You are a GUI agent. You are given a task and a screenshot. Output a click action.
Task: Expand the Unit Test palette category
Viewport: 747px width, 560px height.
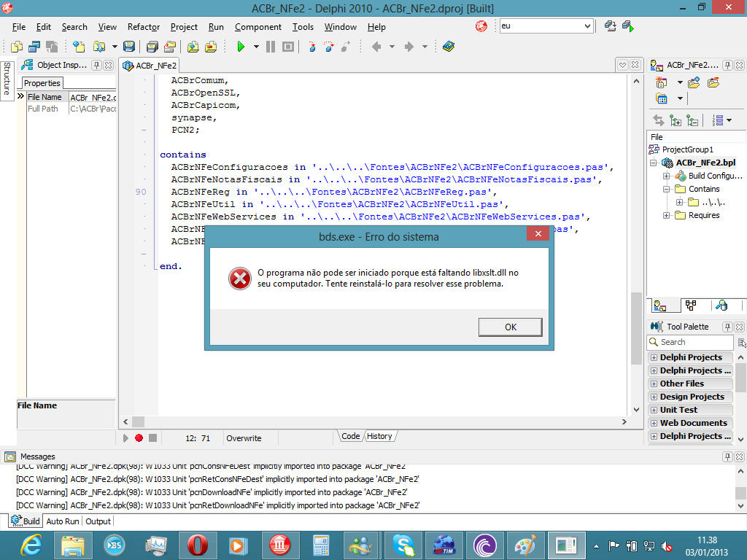654,410
